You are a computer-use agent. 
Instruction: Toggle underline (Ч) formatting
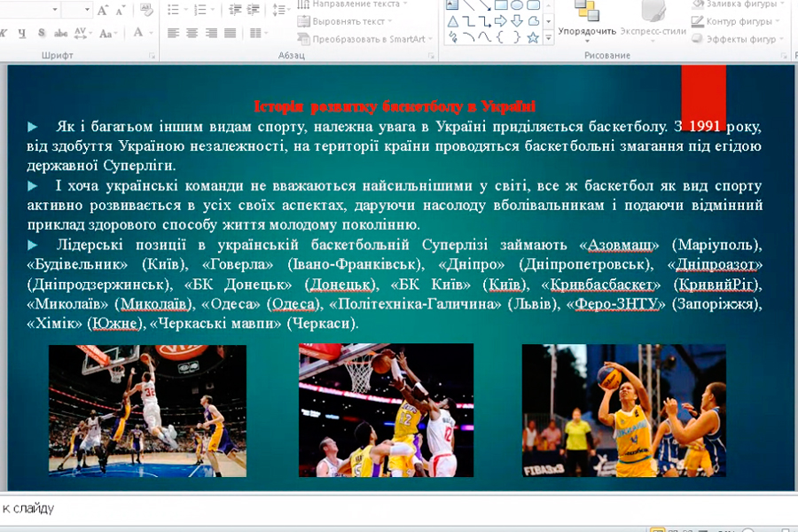20,34
